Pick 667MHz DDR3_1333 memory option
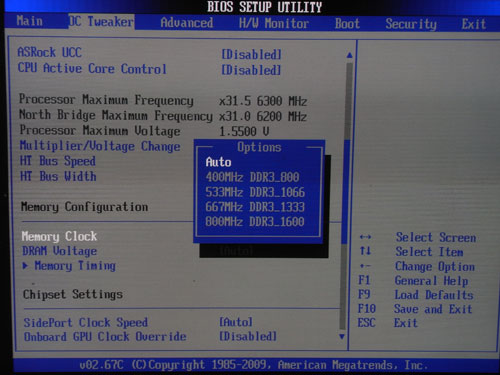Image resolution: width=500 pixels, height=375 pixels. click(255, 207)
